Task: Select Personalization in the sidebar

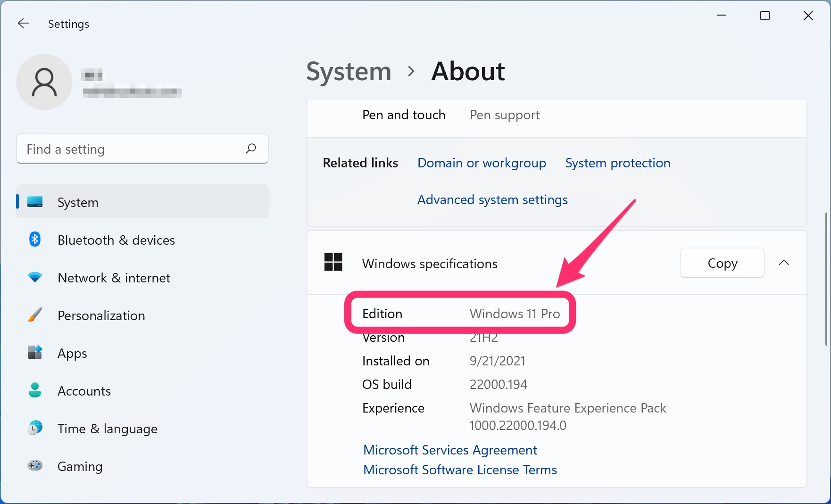Action: 142,315
